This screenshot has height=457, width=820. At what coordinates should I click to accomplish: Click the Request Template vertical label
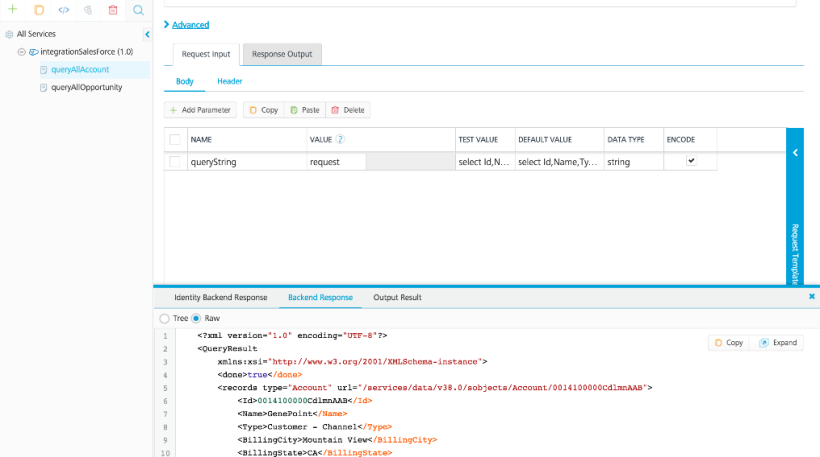point(795,254)
